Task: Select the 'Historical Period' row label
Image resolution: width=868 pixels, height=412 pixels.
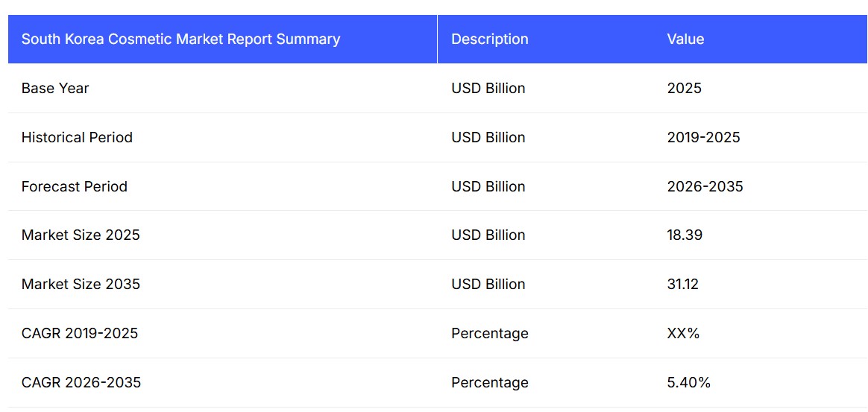Action: 77,138
